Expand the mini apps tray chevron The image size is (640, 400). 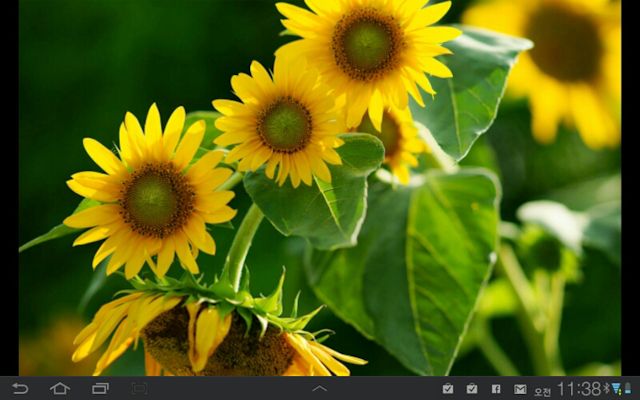(x=320, y=388)
